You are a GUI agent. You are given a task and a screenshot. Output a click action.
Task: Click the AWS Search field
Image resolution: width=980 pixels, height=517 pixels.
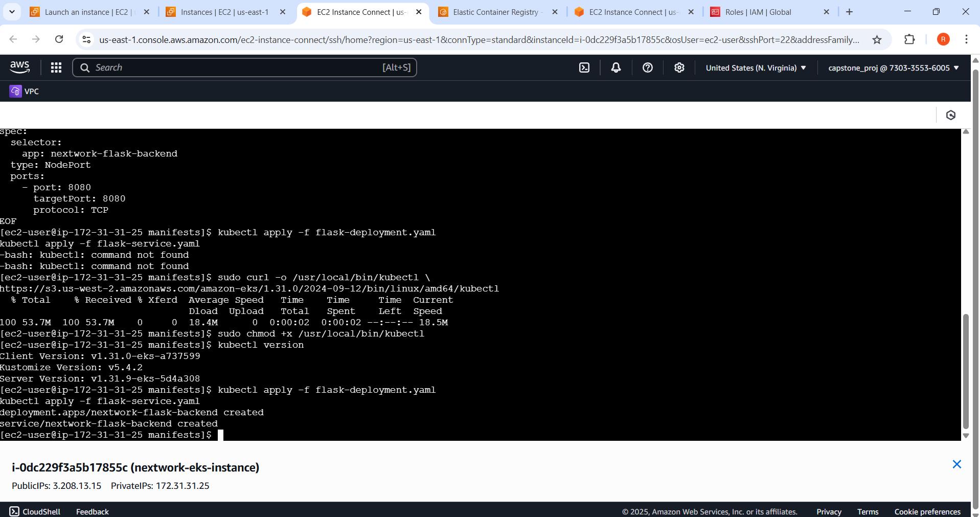(245, 68)
